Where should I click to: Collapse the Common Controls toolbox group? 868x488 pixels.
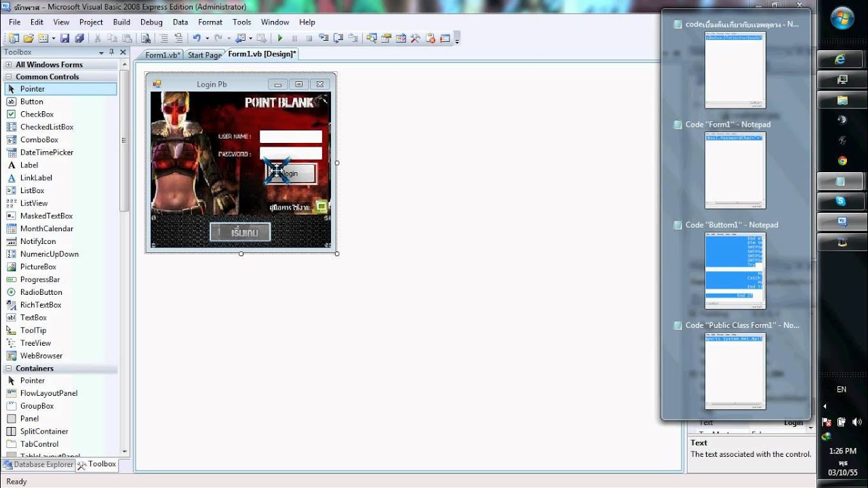9,77
